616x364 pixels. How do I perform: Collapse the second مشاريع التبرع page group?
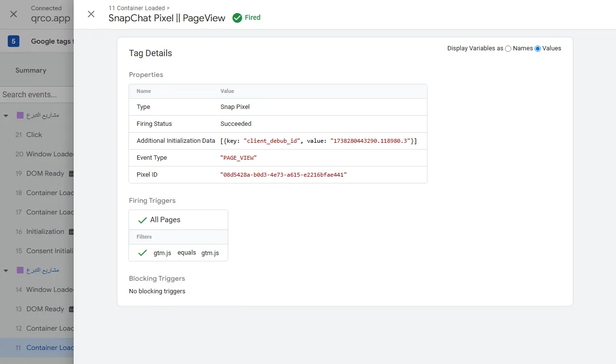point(6,271)
